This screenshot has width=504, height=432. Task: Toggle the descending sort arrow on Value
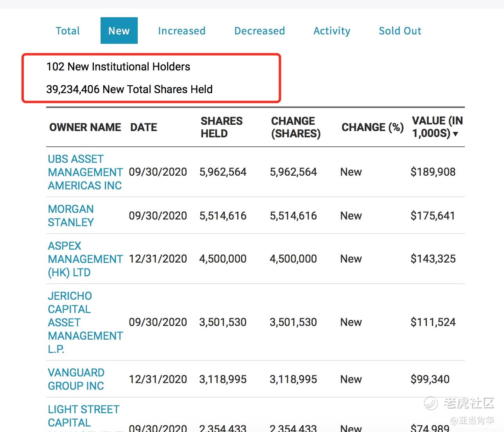click(455, 134)
